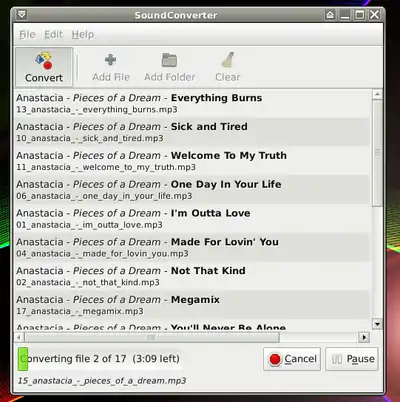
Task: Click the horizontal scrollbar right arrow
Action: click(x=364, y=337)
